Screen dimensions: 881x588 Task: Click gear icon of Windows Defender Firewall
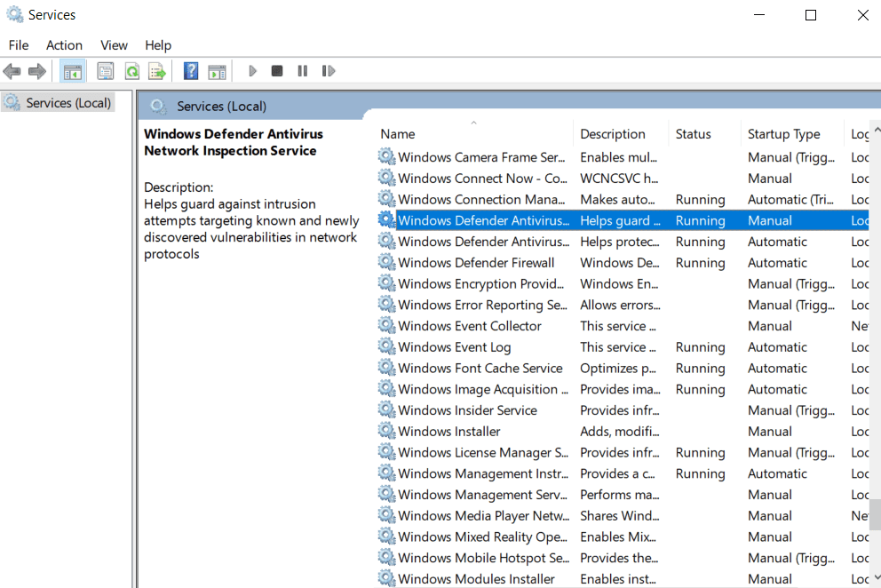coord(386,262)
